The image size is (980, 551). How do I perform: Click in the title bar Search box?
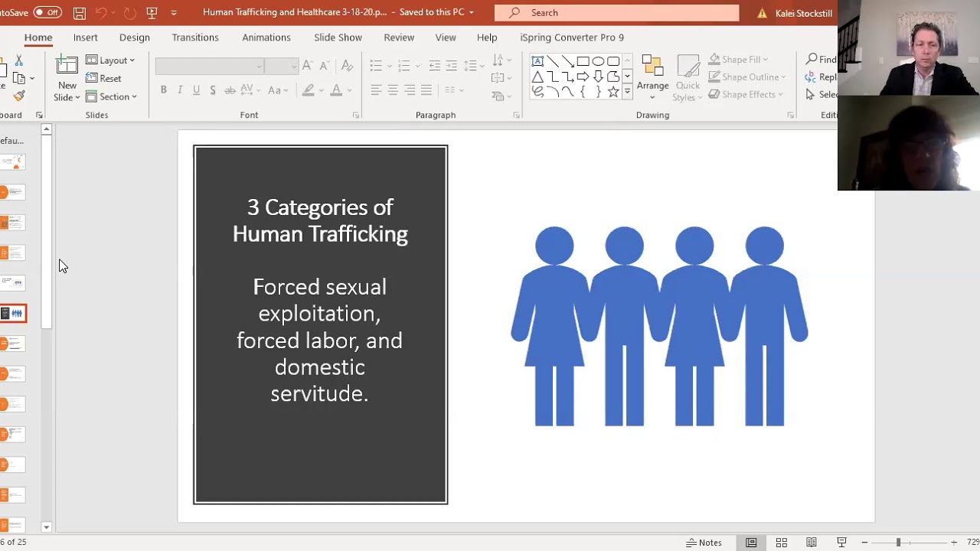tap(617, 12)
